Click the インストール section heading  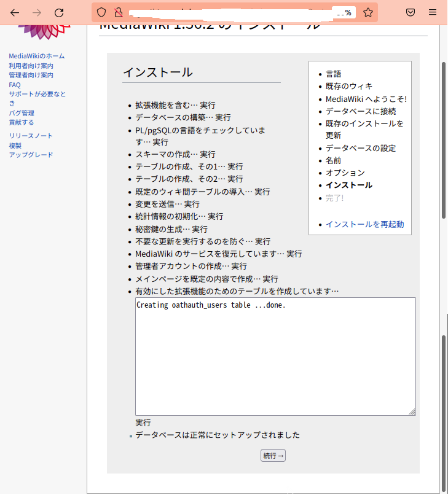[x=157, y=72]
